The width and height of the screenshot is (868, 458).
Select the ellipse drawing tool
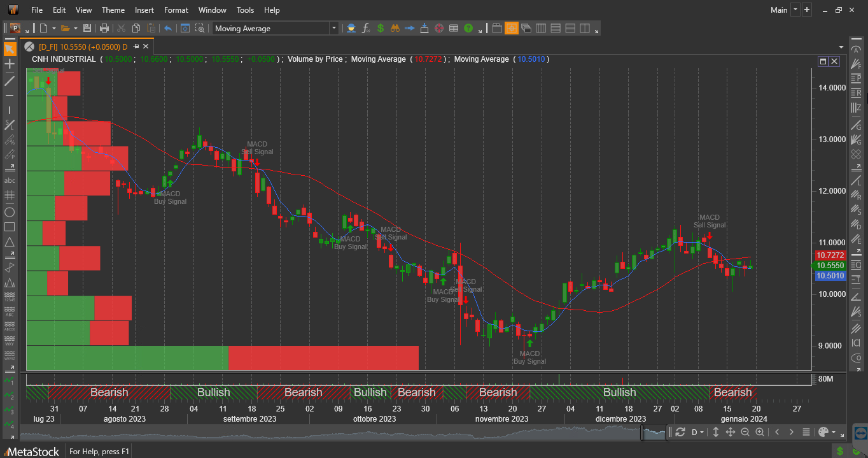(x=10, y=211)
